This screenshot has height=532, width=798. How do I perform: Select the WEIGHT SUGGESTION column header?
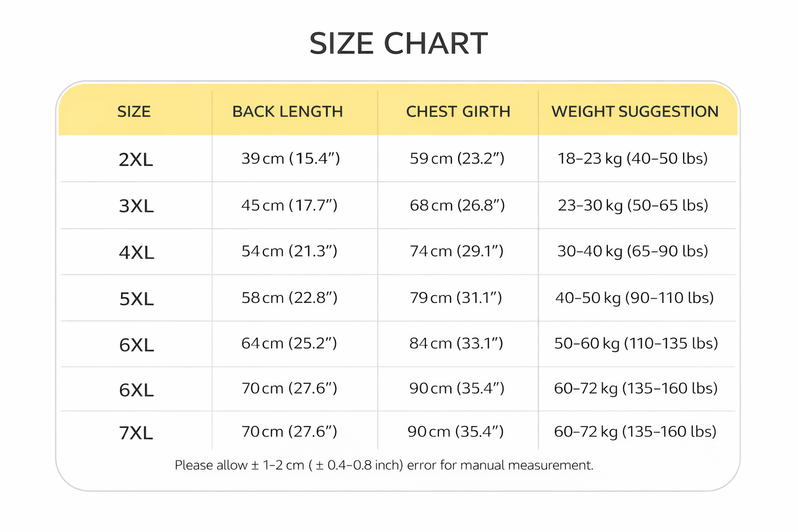click(635, 112)
